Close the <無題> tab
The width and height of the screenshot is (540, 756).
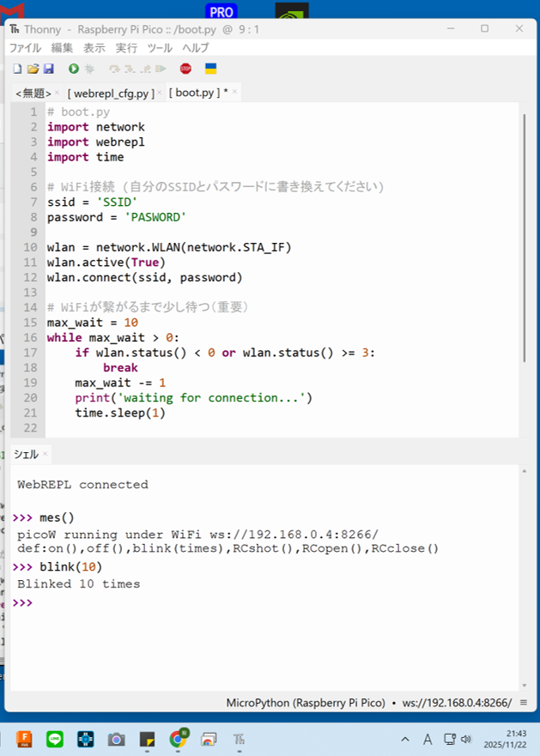[x=57, y=92]
